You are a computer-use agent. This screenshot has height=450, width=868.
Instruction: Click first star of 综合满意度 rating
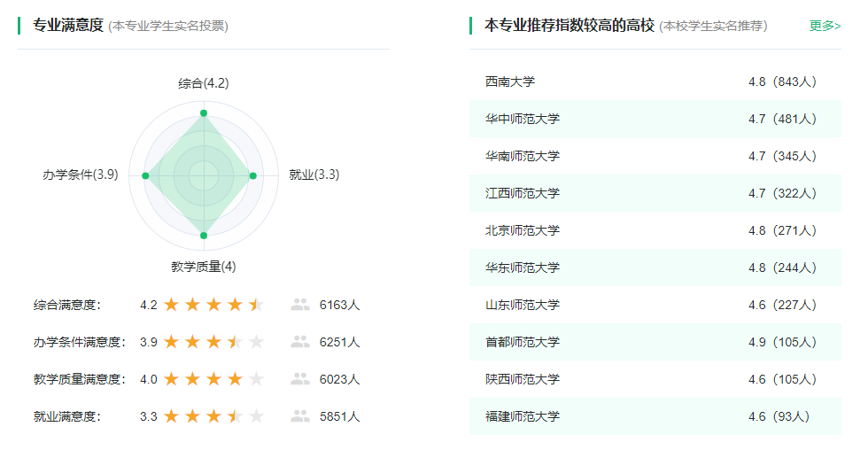click(171, 305)
